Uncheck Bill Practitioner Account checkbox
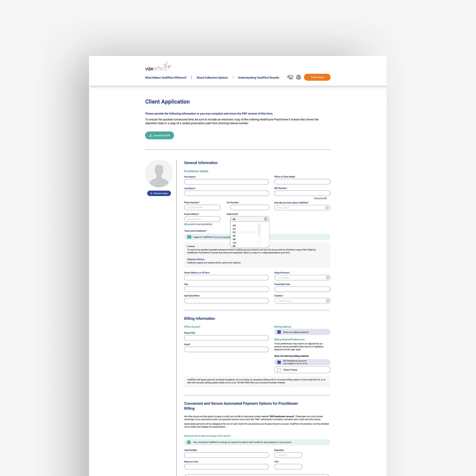This screenshot has height=476, width=476. [279, 362]
